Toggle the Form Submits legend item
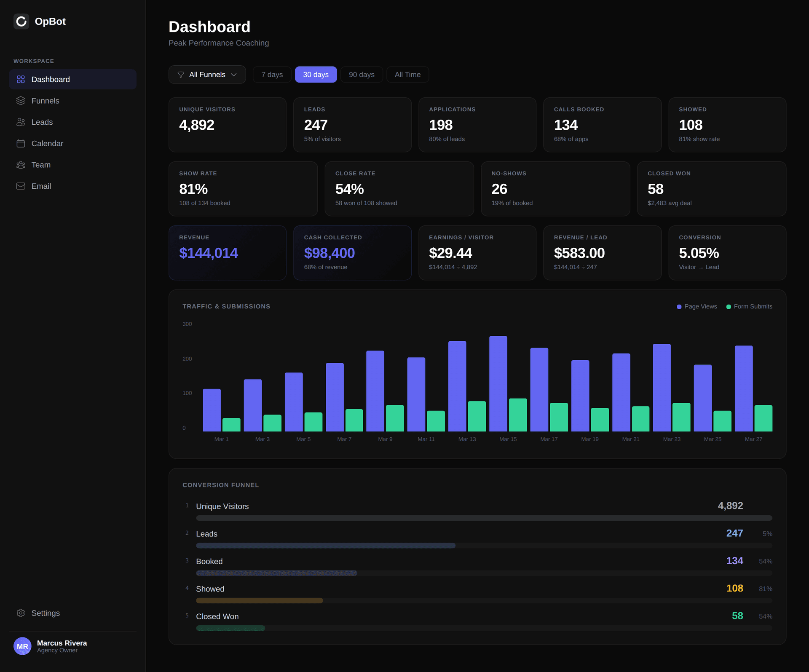The width and height of the screenshot is (809, 672). [749, 306]
